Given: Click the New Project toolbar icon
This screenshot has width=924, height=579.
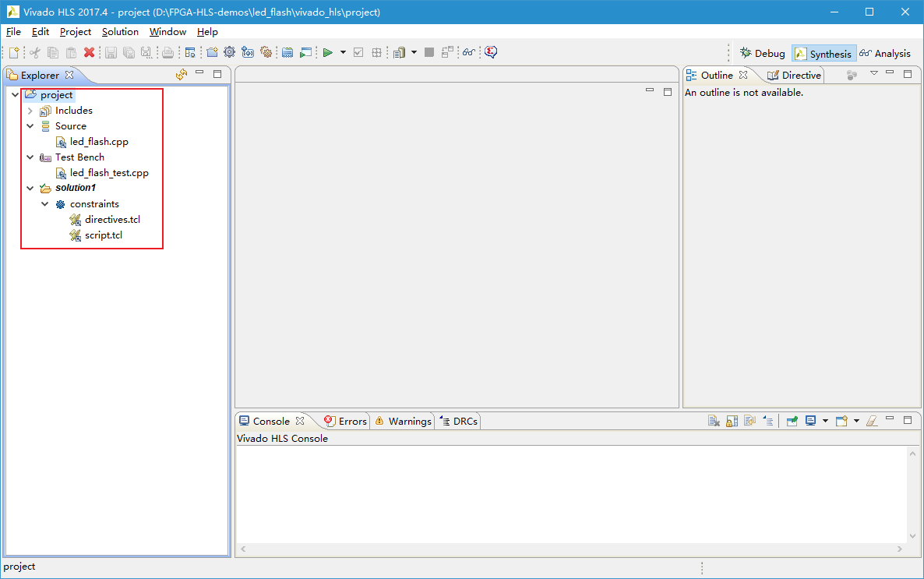Looking at the screenshot, I should pos(212,53).
